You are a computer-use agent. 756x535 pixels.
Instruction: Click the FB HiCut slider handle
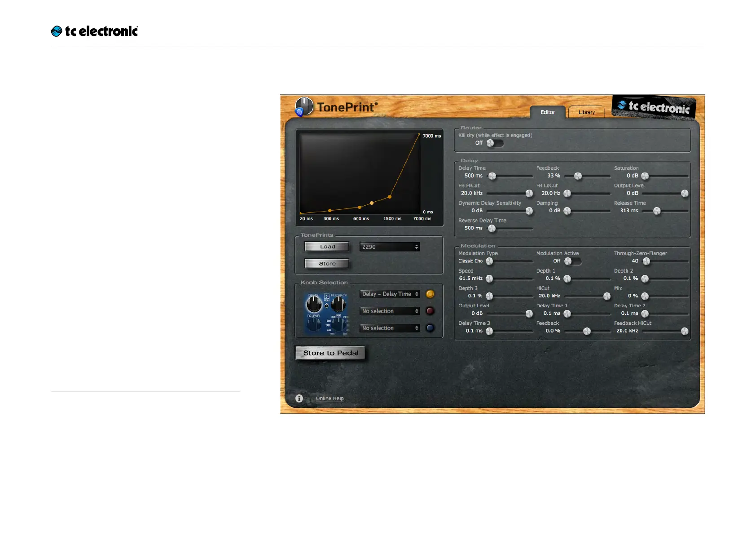point(529,194)
